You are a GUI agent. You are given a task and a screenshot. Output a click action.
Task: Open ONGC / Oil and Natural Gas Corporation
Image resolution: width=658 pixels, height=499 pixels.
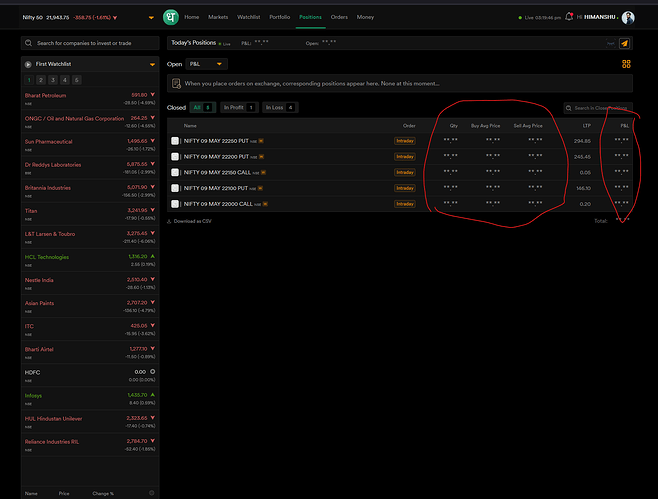[x=90, y=122]
